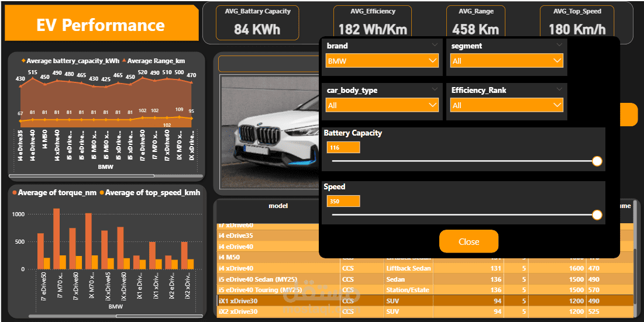Select the i4 eDrive40 table row
The image size is (644, 322).
(x=268, y=247)
